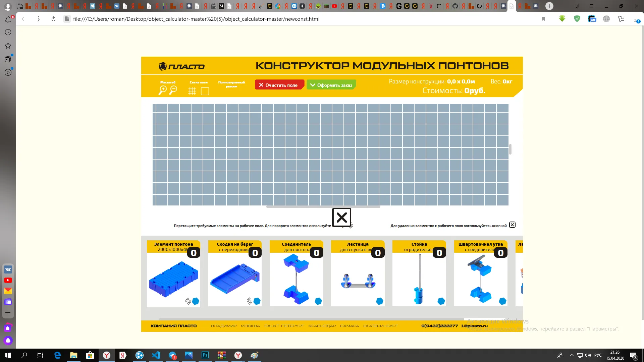This screenshot has width=644, height=362.
Task: Open browser favorites star icon
Action: pos(8,46)
